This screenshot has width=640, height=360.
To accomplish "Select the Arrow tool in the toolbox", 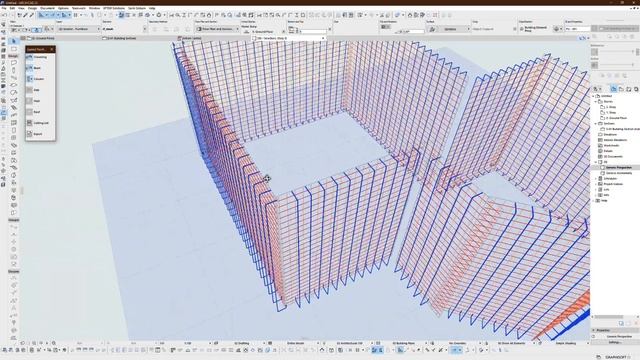I will 14,42.
